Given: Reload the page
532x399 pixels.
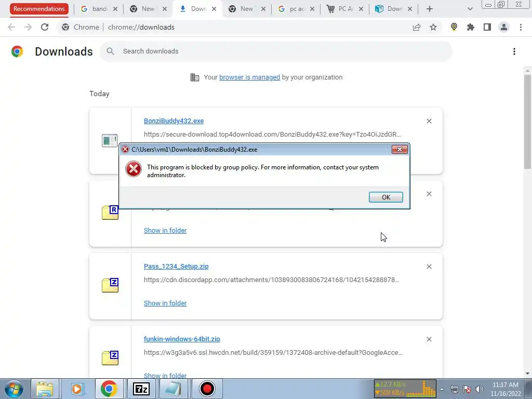Looking at the screenshot, I should pos(45,27).
